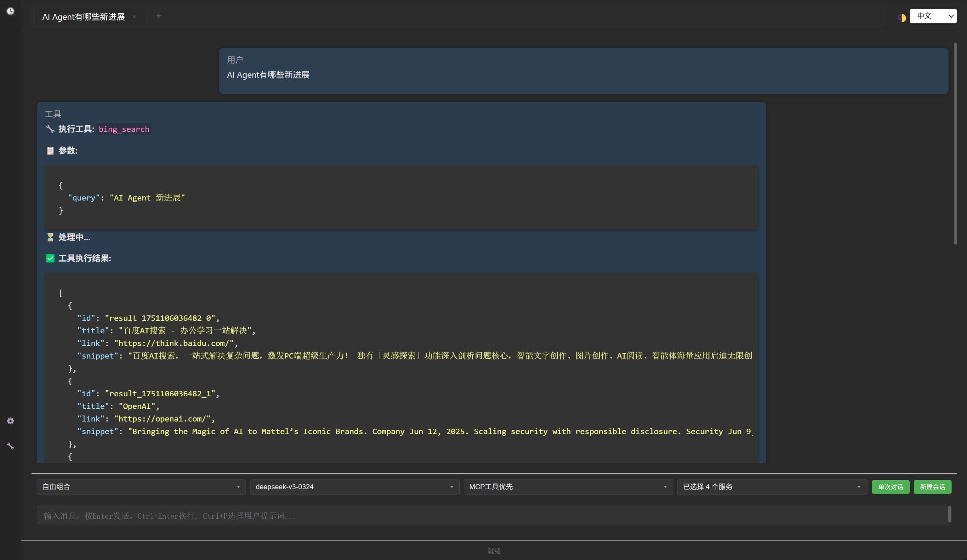This screenshot has width=967, height=560.
Task: Click the message input field
Action: click(491, 516)
